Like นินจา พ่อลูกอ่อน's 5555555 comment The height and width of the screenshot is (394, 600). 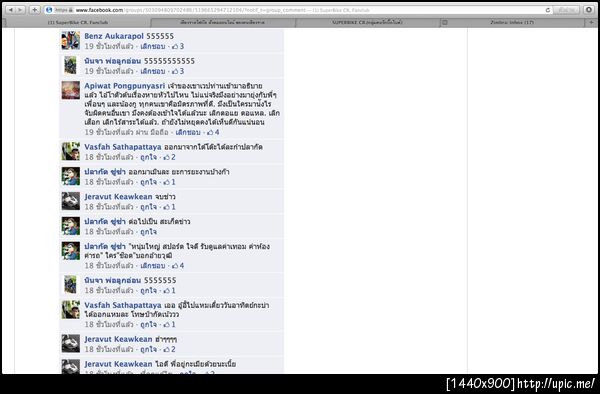tap(148, 291)
